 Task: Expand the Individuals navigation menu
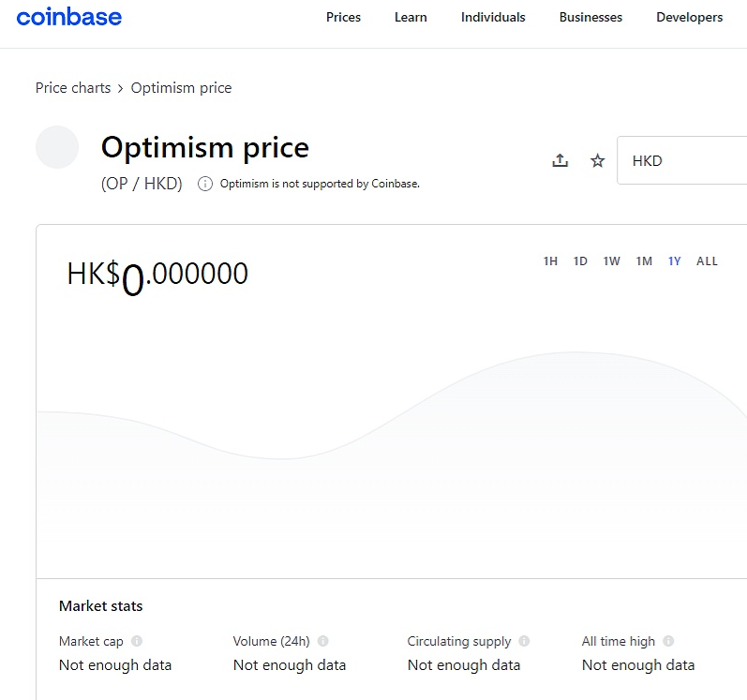pyautogui.click(x=493, y=17)
